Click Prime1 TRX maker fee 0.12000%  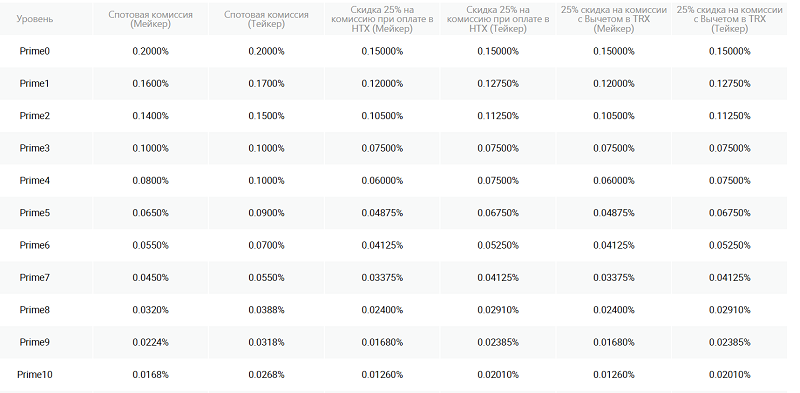click(614, 83)
